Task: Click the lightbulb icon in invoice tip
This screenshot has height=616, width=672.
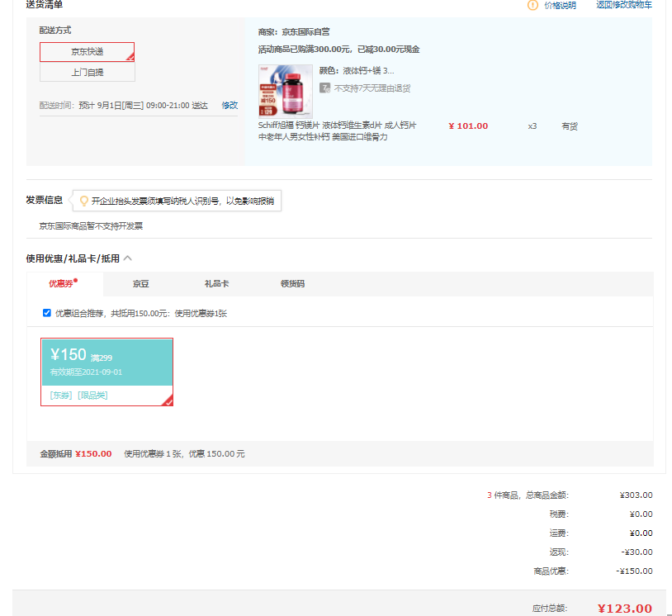Action: click(83, 201)
